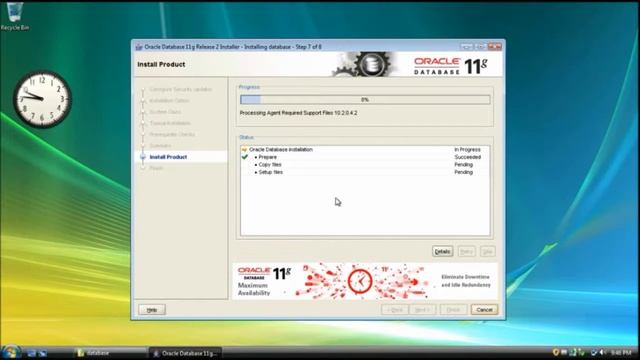640x360 pixels.
Task: Close the Oracle installer window
Action: point(494,47)
